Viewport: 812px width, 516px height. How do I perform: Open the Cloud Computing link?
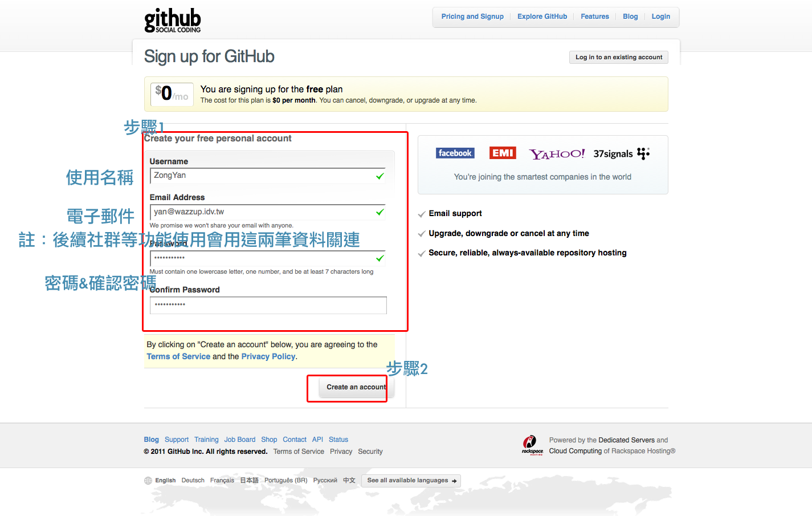click(576, 451)
